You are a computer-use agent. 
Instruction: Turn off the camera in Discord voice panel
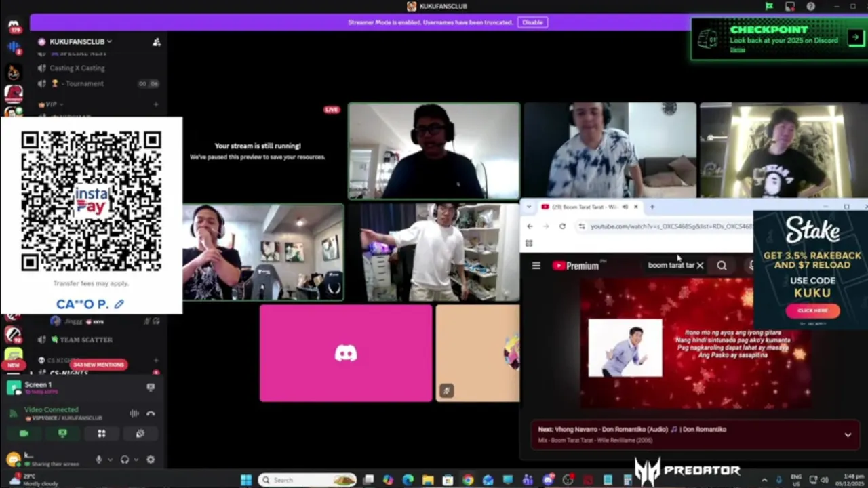(x=24, y=434)
